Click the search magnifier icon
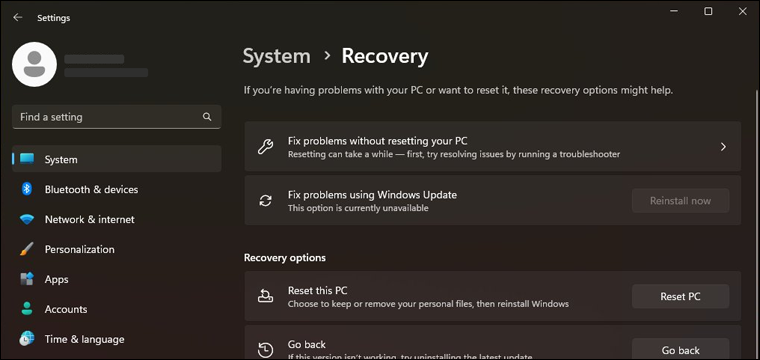The height and width of the screenshot is (360, 760). click(x=207, y=117)
